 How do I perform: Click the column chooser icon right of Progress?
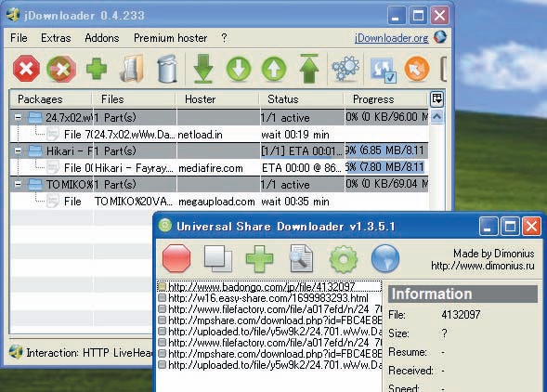coord(436,99)
